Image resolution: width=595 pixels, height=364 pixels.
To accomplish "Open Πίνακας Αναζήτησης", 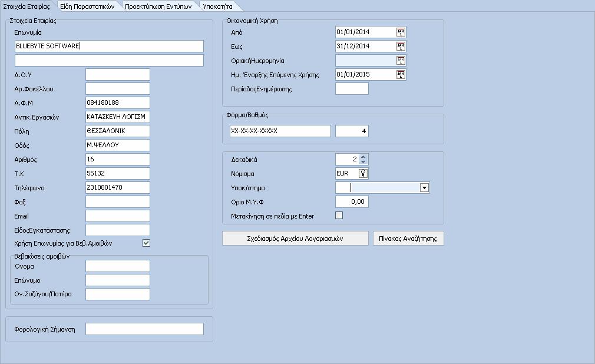I will tap(408, 239).
